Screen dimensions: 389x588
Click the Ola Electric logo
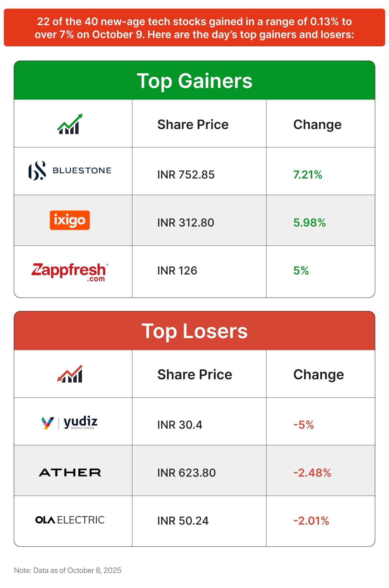coord(70,520)
